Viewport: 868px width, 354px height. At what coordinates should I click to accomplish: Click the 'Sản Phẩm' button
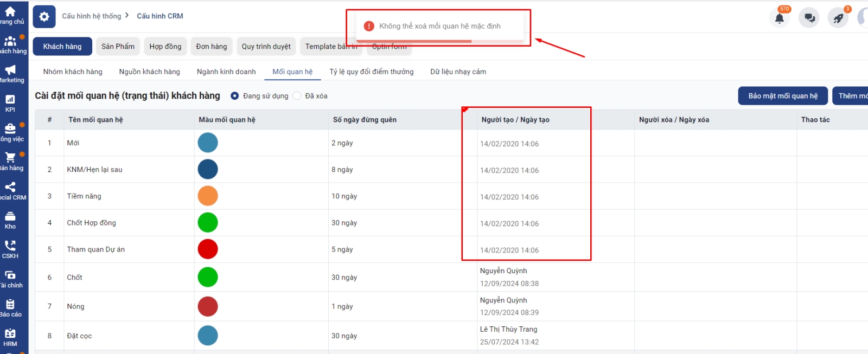tap(118, 47)
